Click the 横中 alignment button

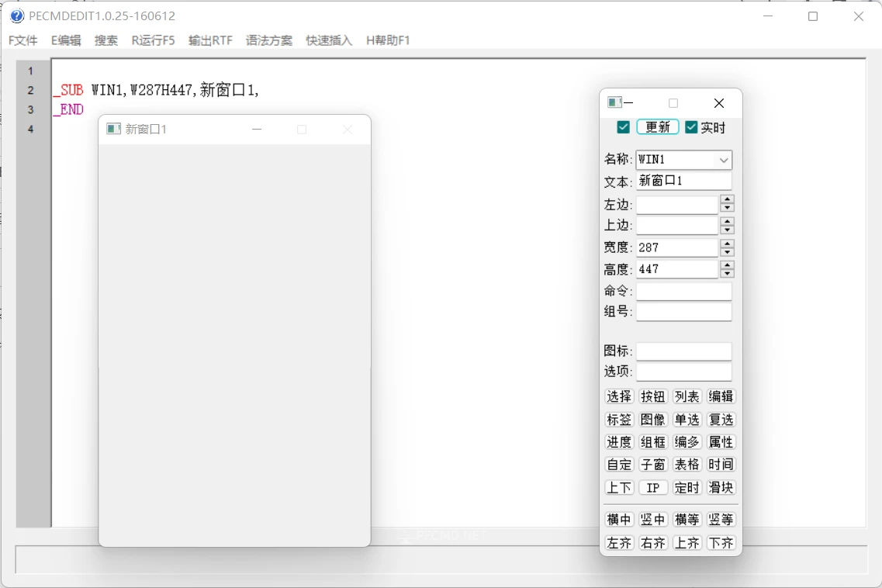(619, 520)
